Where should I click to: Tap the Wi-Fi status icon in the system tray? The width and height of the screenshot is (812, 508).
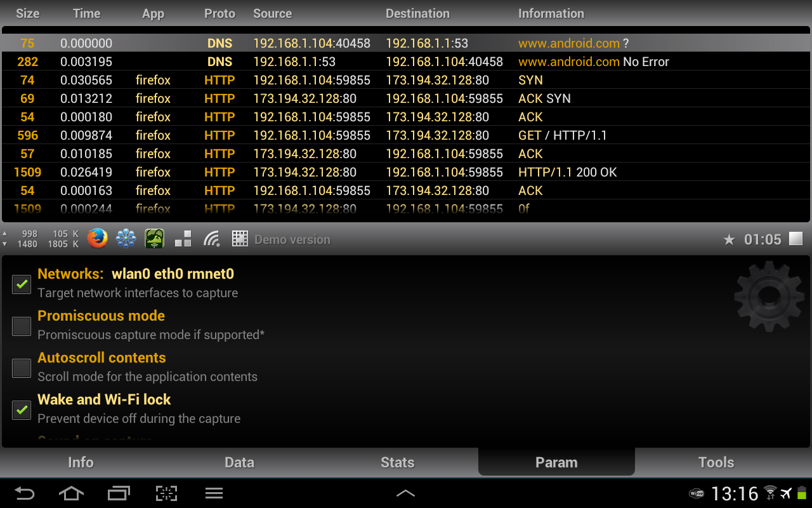[771, 493]
